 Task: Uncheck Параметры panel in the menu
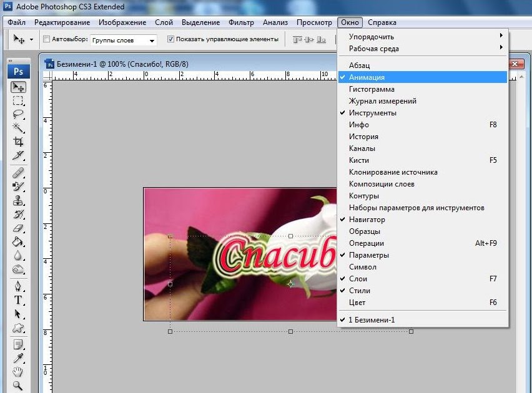423,255
